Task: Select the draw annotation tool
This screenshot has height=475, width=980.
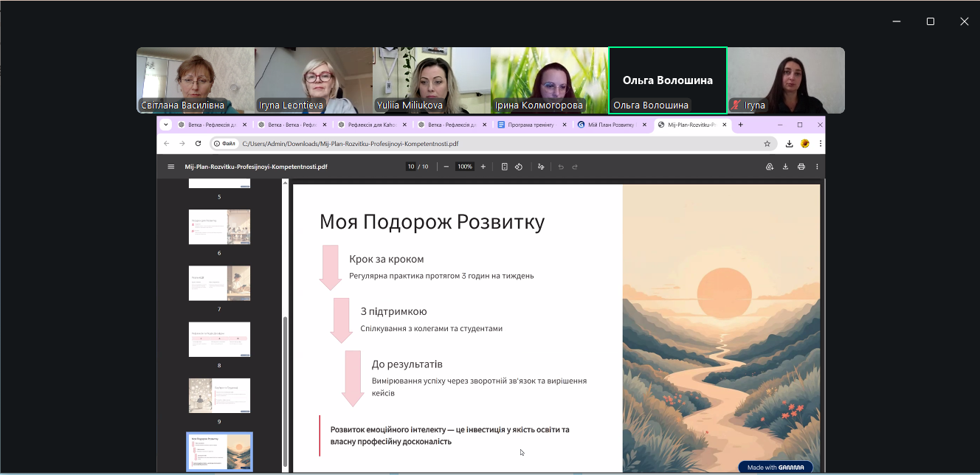Action: 541,167
